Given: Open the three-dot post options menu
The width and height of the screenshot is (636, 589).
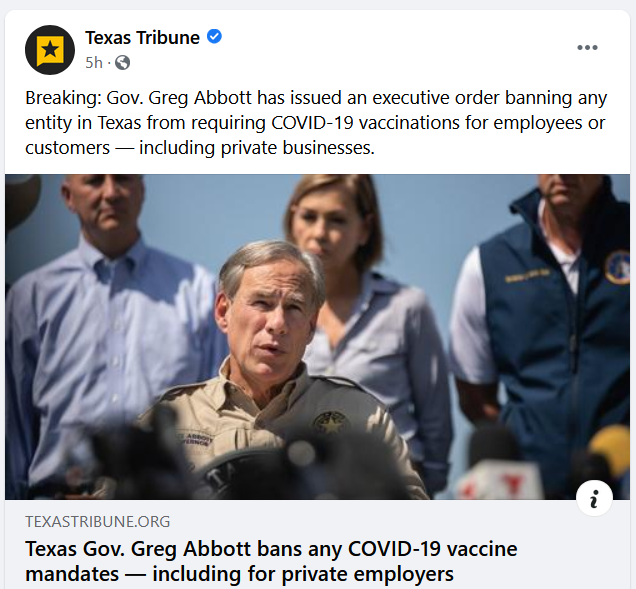Looking at the screenshot, I should point(587,48).
